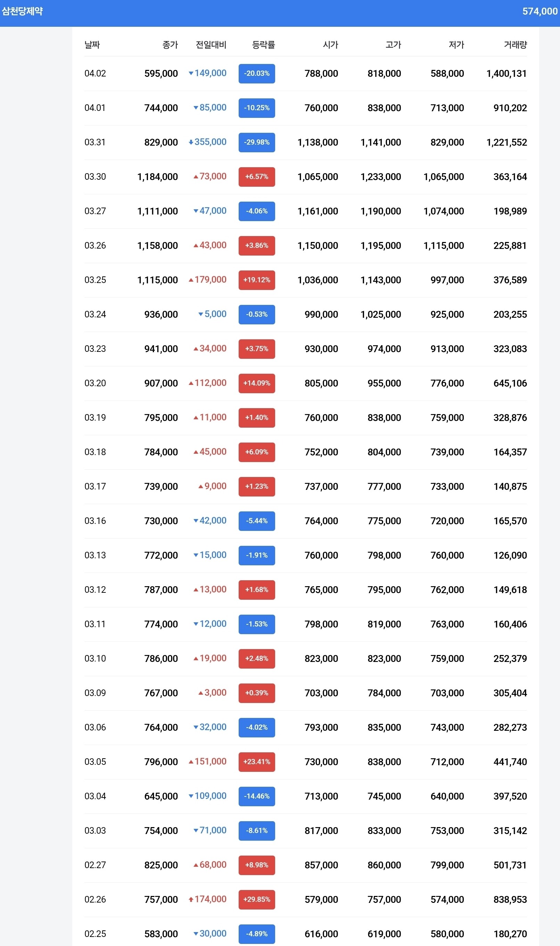Click the 삼천당제약 title in the header
Image resolution: width=560 pixels, height=946 pixels.
tap(22, 11)
